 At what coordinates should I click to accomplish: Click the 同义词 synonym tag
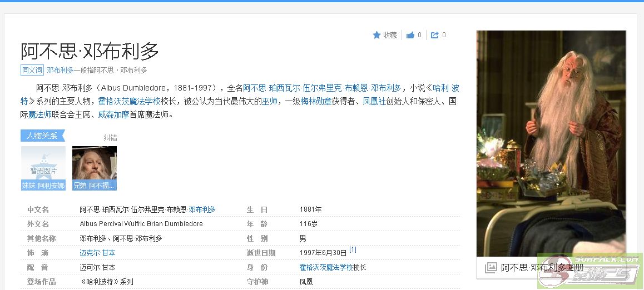(x=32, y=70)
